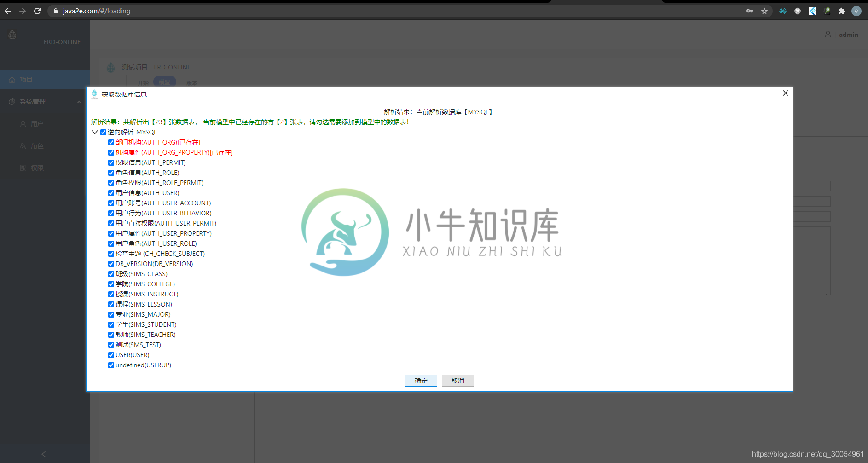Click the admin username label
868x463 pixels.
coord(849,35)
